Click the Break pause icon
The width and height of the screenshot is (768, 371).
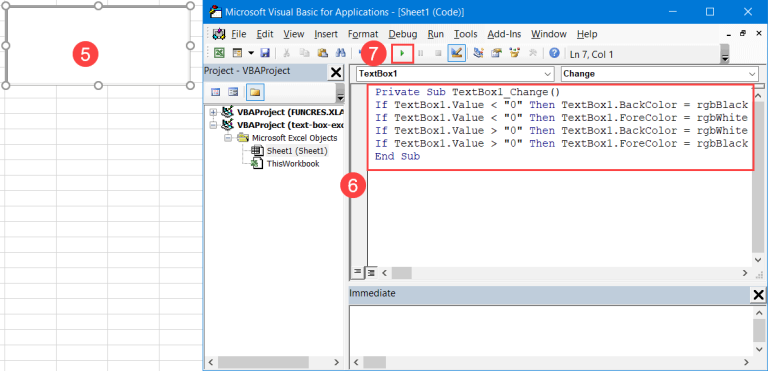pyautogui.click(x=421, y=53)
